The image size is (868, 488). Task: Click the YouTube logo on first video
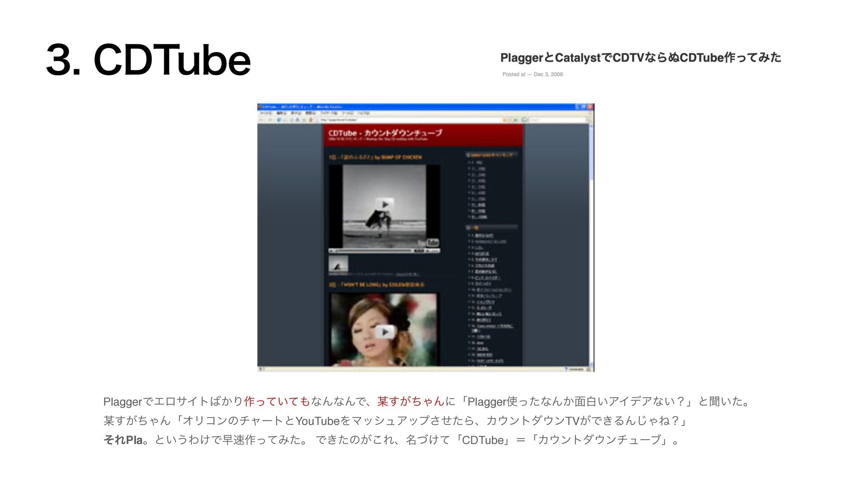[x=428, y=243]
